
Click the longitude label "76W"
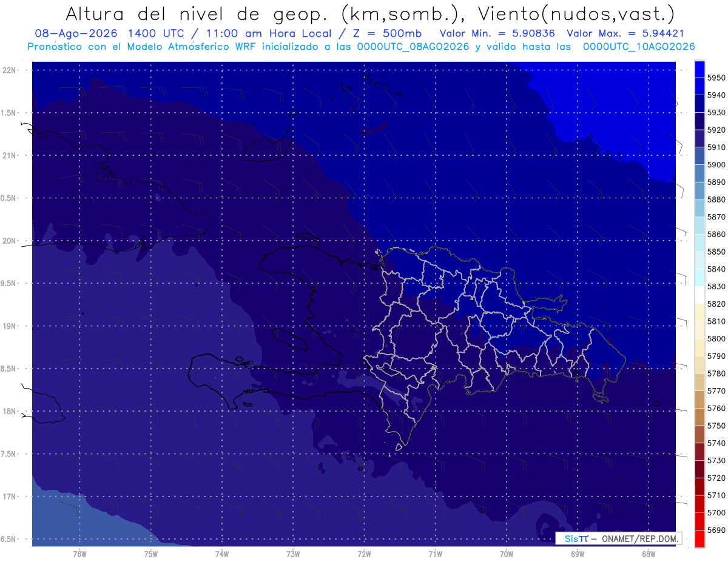[79, 554]
